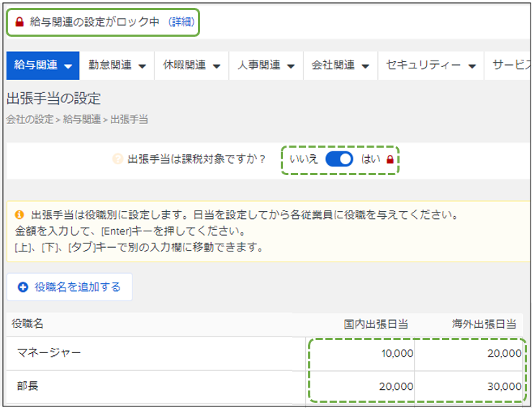532x410 pixels.
Task: Click the 詳細 link in lock banner
Action: click(x=181, y=22)
